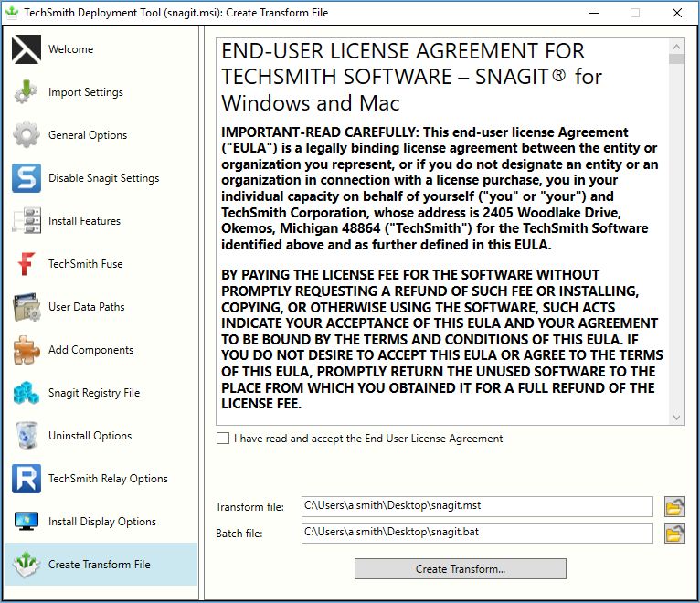Open General Options section
This screenshot has height=603, width=700.
[88, 135]
